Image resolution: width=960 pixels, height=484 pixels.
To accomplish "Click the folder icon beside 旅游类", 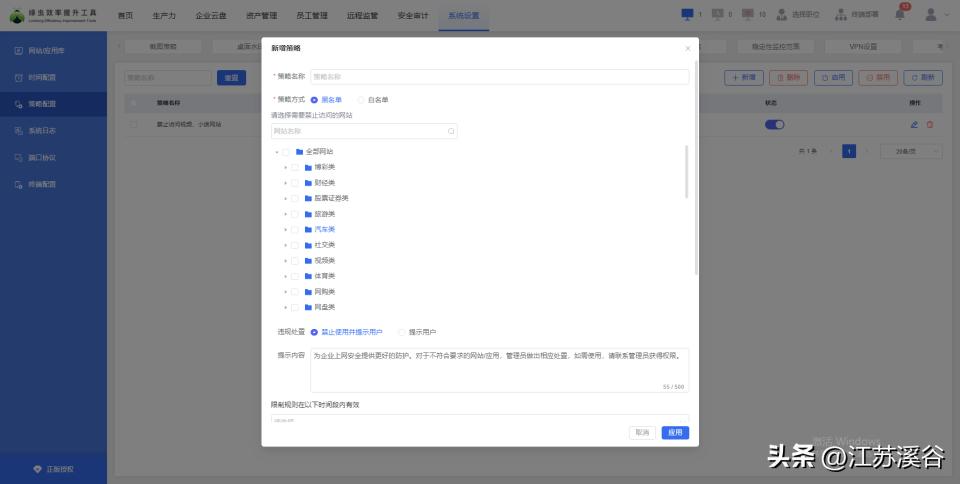I will 309,214.
